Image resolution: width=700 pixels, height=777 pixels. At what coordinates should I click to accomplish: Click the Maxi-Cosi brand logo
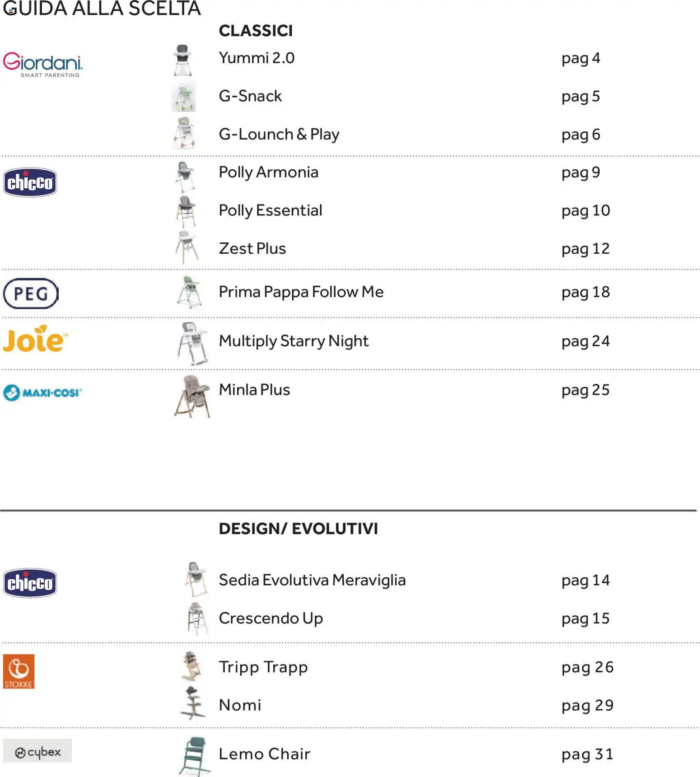point(42,392)
